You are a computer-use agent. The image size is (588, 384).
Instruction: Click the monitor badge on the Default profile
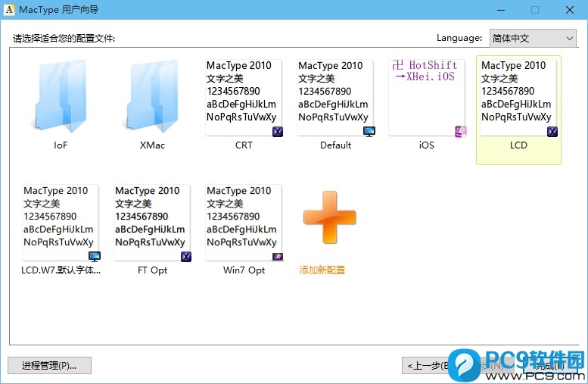369,132
